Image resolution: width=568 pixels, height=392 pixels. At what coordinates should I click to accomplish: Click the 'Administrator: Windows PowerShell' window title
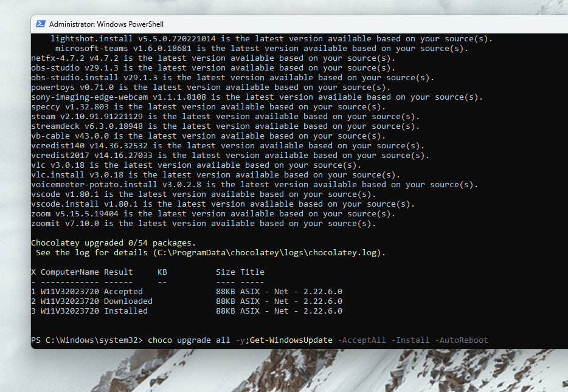pyautogui.click(x=106, y=24)
